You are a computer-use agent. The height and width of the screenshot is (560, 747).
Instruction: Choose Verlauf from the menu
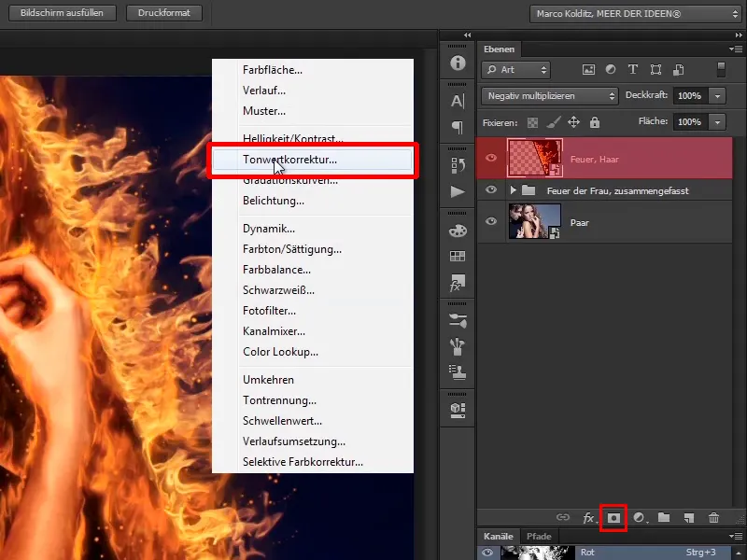tap(313, 91)
